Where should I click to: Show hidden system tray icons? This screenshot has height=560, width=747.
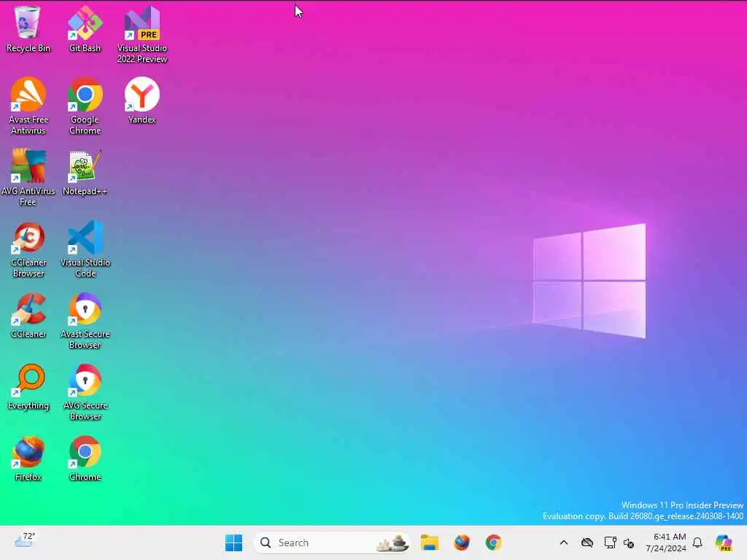564,542
